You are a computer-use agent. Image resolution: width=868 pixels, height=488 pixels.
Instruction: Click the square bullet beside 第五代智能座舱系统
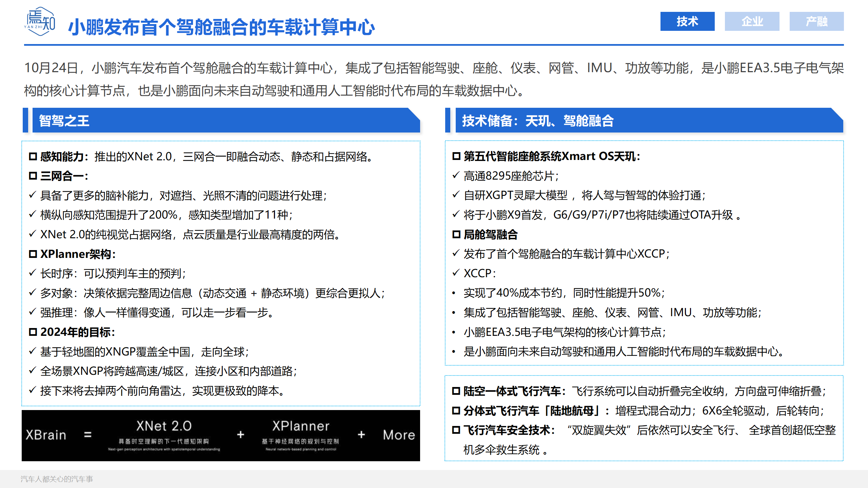point(456,156)
